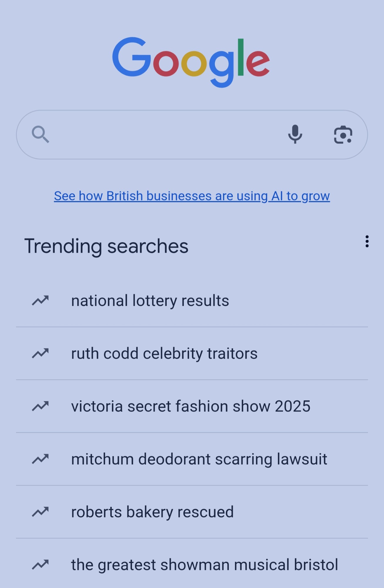
Task: Pick the roberts bakery rescued trend
Action: 152,512
